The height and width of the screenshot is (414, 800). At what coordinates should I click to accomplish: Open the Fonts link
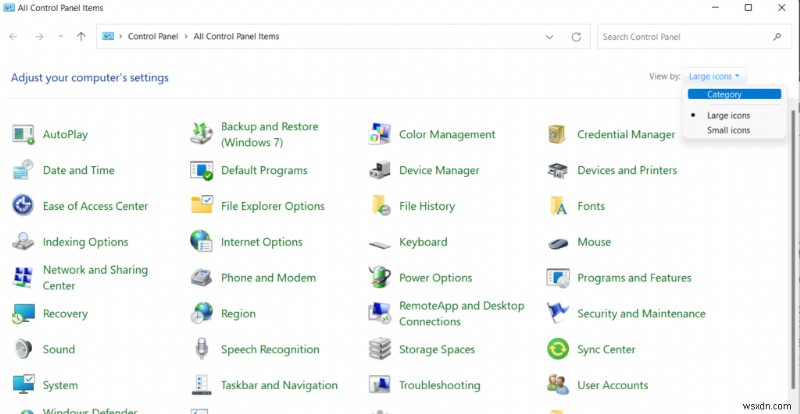click(591, 206)
